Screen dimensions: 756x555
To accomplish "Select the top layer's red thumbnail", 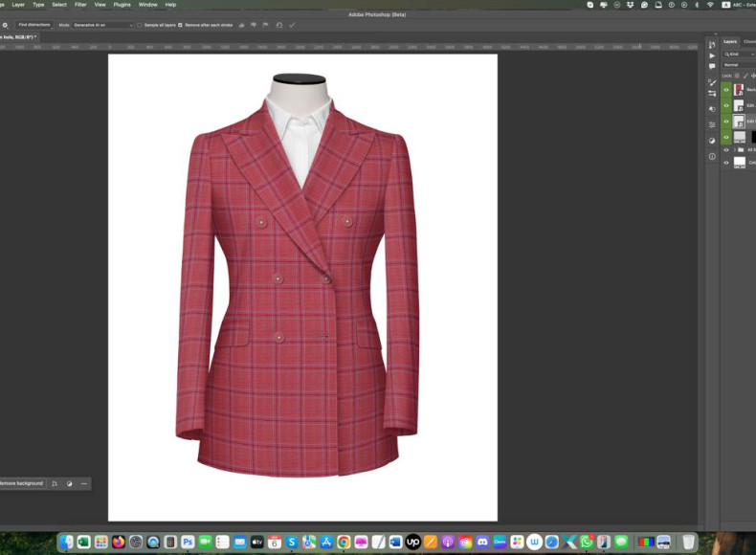I will click(x=739, y=90).
